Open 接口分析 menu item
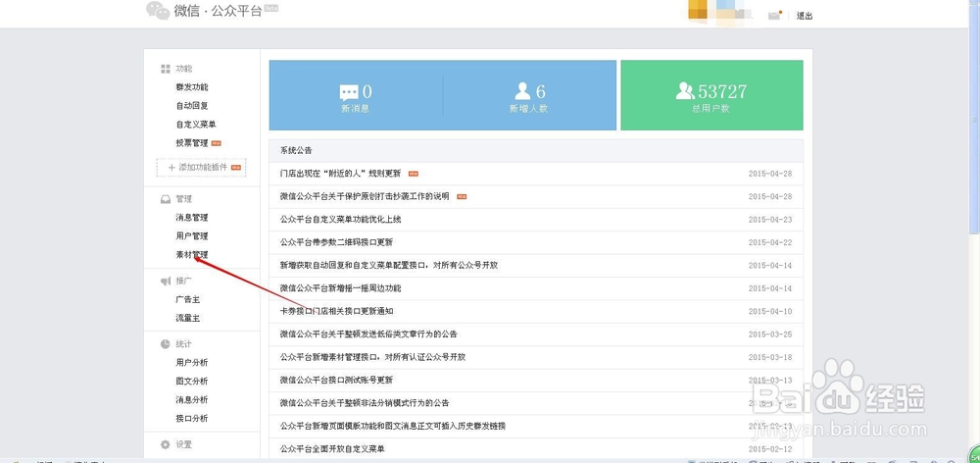Screen dimensions: 980x463 (x=192, y=419)
